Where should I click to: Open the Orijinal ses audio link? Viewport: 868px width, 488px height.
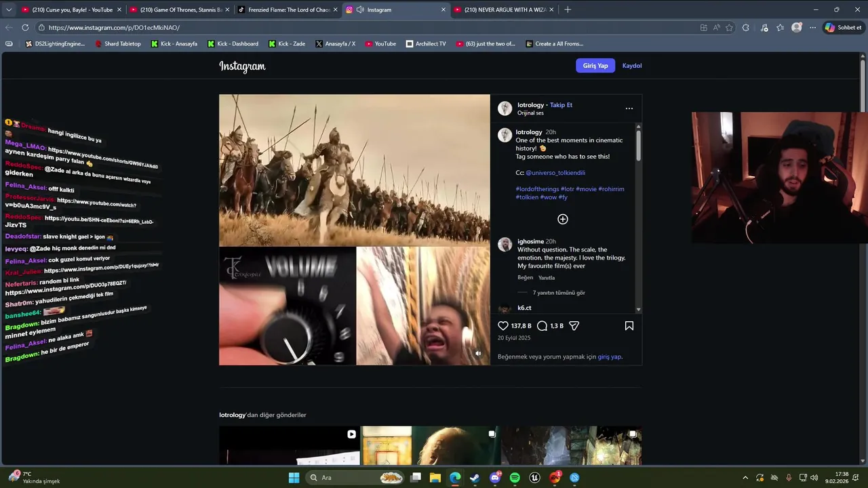pyautogui.click(x=530, y=113)
